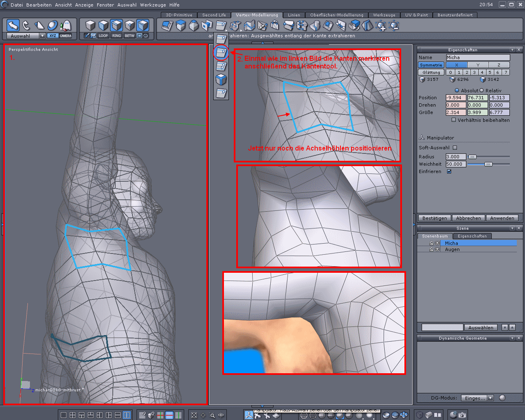Image resolution: width=525 pixels, height=420 pixels.
Task: Click the camera icon in bottom bar
Action: click(462, 415)
